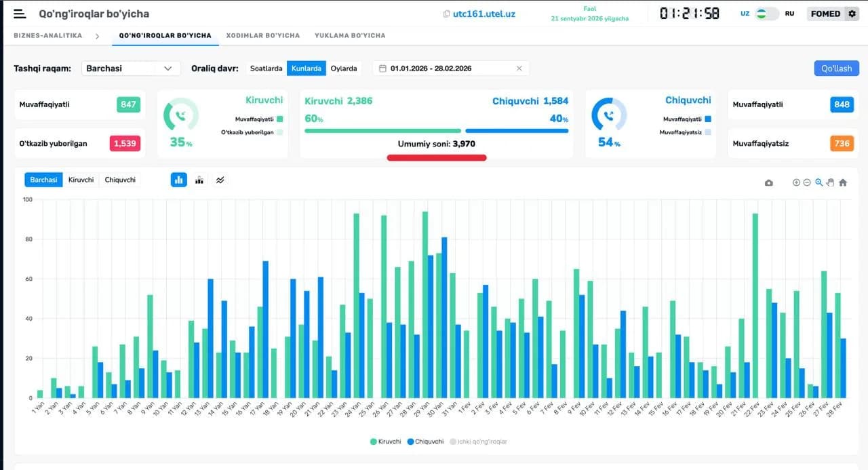Select the Kunlarda interval option

click(306, 68)
